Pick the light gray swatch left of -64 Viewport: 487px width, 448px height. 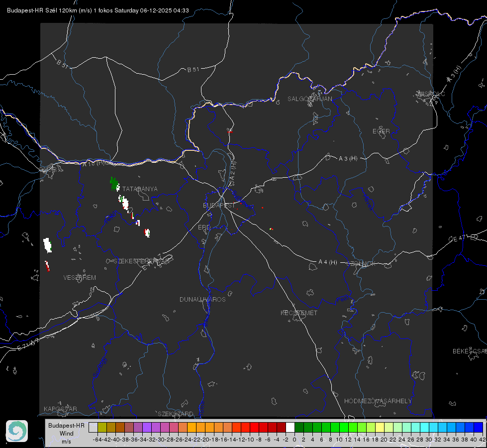click(93, 427)
